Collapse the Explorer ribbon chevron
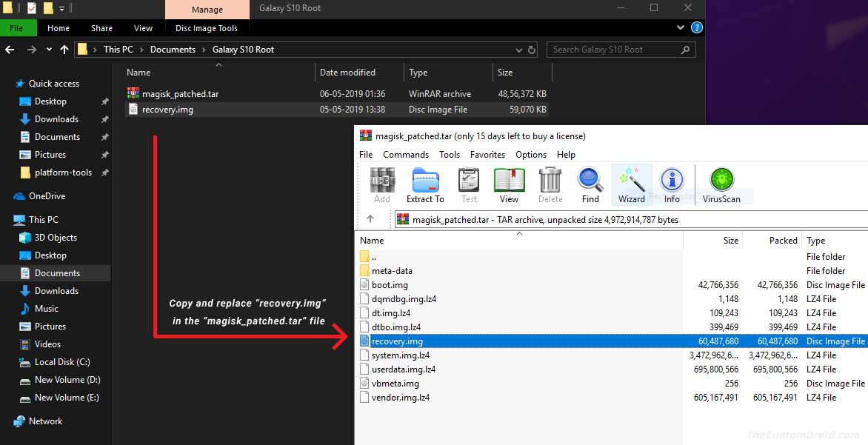 [681, 27]
